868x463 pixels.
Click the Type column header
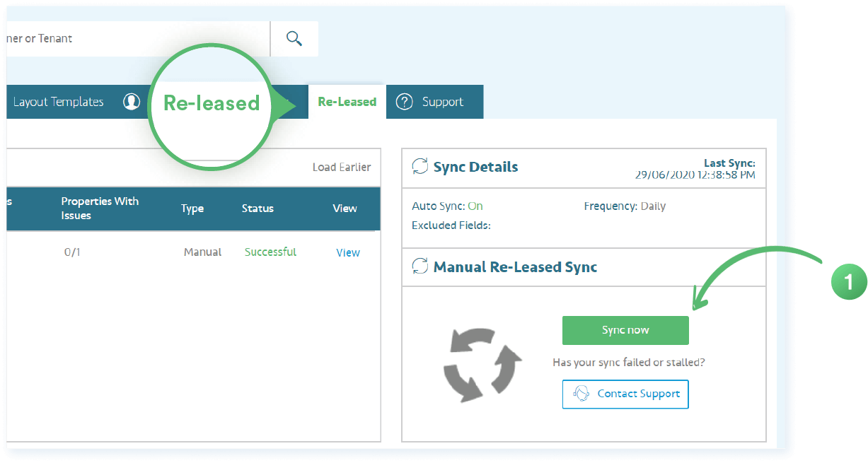point(192,209)
